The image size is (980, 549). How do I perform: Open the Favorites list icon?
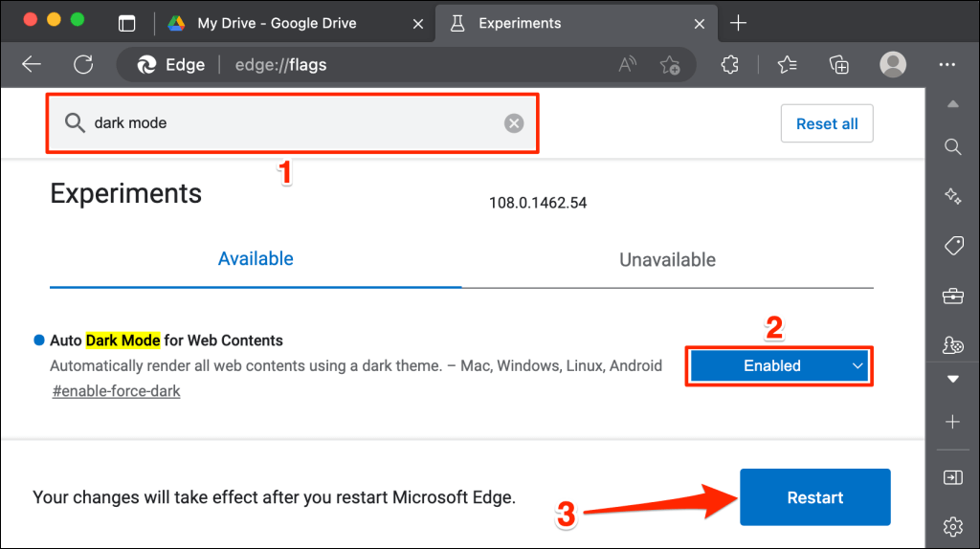(x=787, y=64)
